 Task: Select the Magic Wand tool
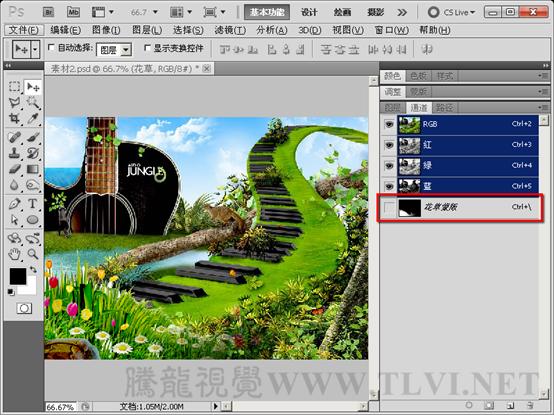(33, 103)
